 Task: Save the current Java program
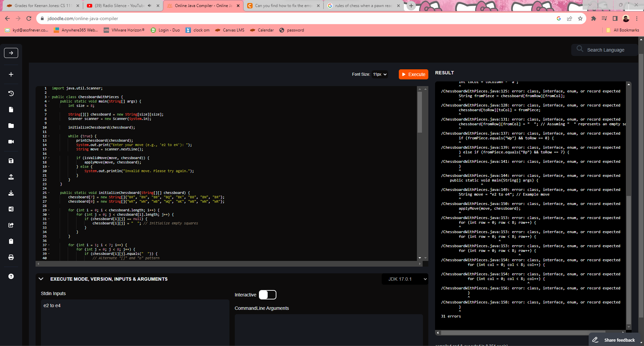click(x=11, y=161)
